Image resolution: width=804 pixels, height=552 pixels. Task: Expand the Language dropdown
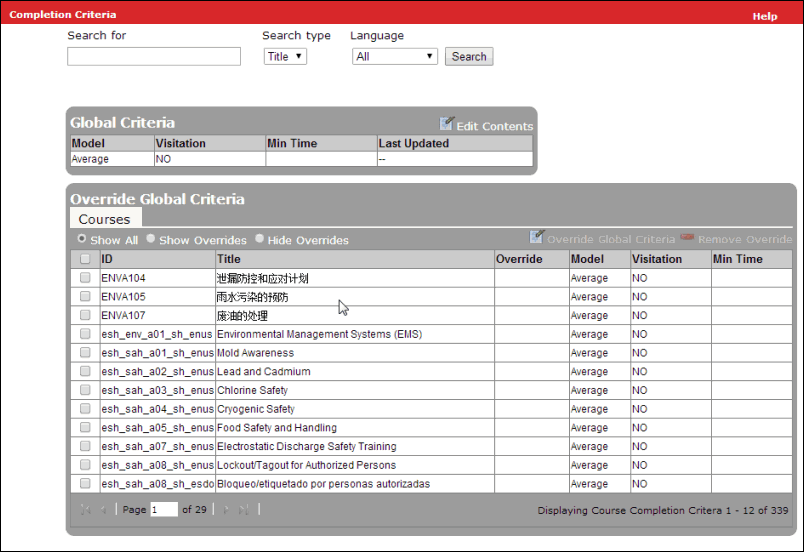[395, 57]
